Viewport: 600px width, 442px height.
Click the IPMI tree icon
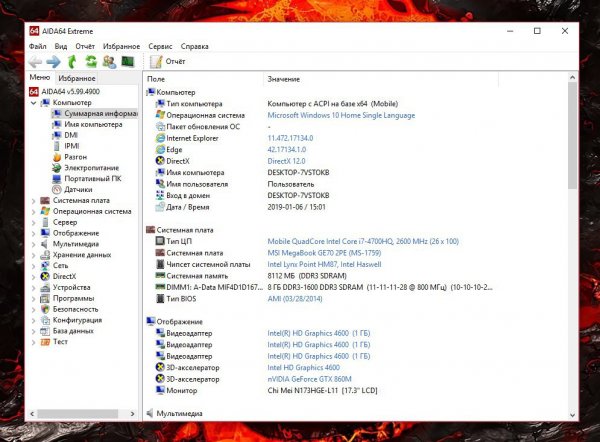(57, 146)
